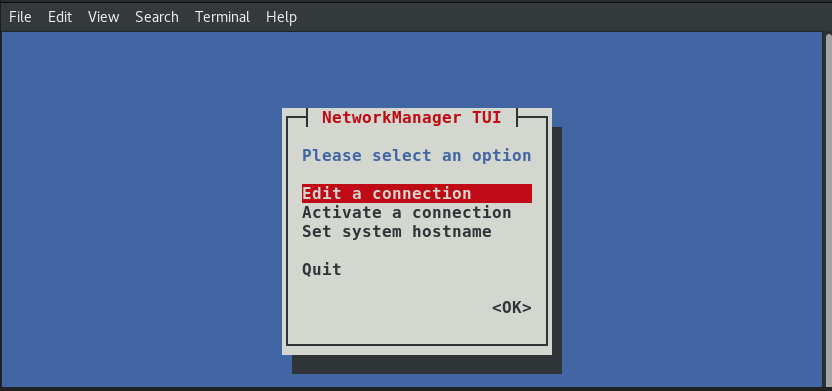Choose Set system hostname option

(397, 232)
